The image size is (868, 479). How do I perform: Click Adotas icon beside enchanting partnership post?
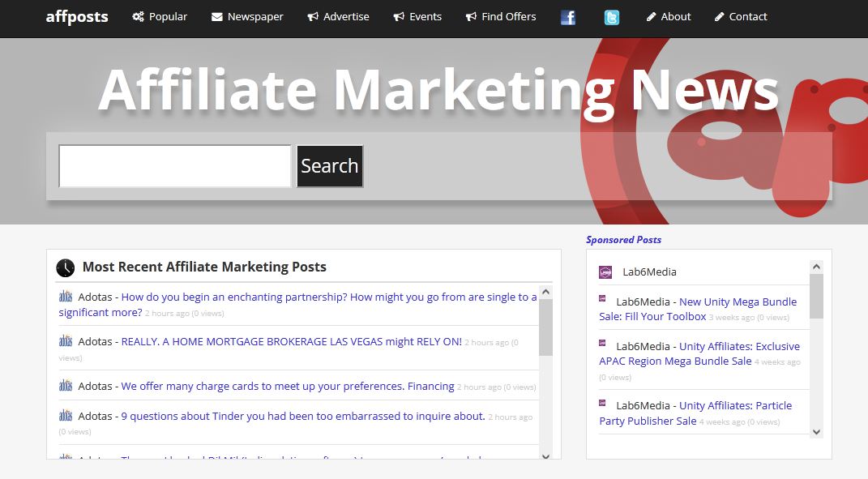66,297
